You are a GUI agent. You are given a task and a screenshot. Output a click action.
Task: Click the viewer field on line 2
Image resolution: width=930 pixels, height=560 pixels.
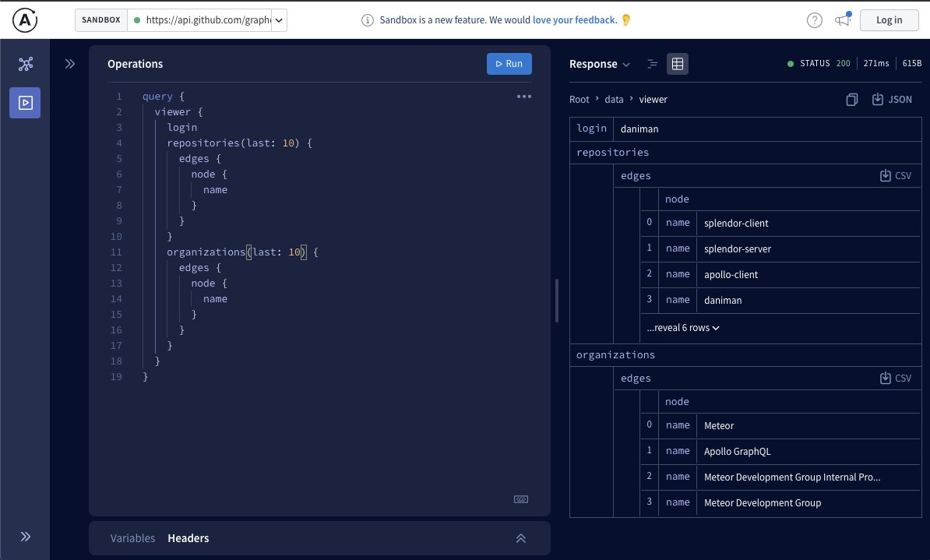(x=173, y=111)
